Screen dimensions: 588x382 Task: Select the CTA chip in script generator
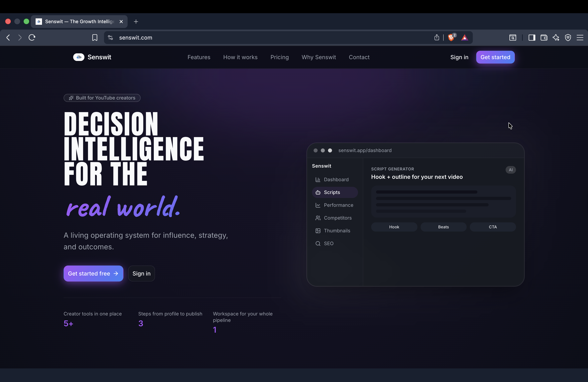493,227
